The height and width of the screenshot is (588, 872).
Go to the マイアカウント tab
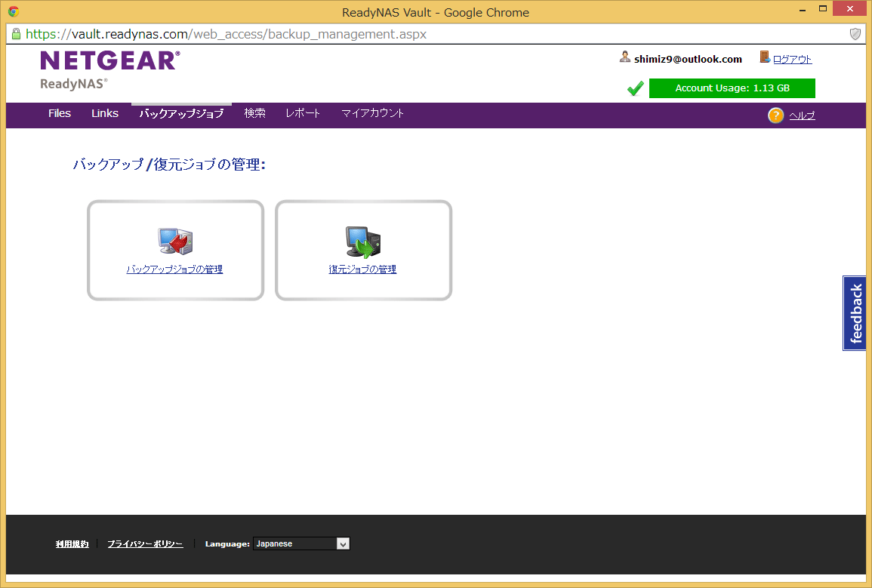click(372, 113)
